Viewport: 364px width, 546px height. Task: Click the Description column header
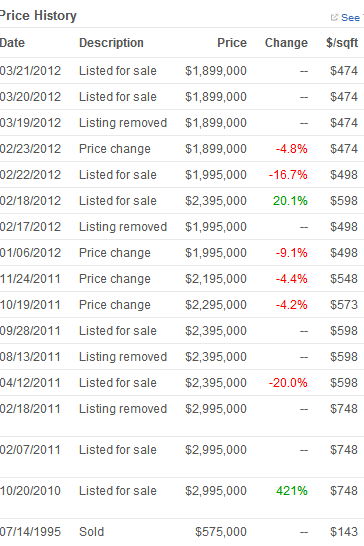pos(111,43)
